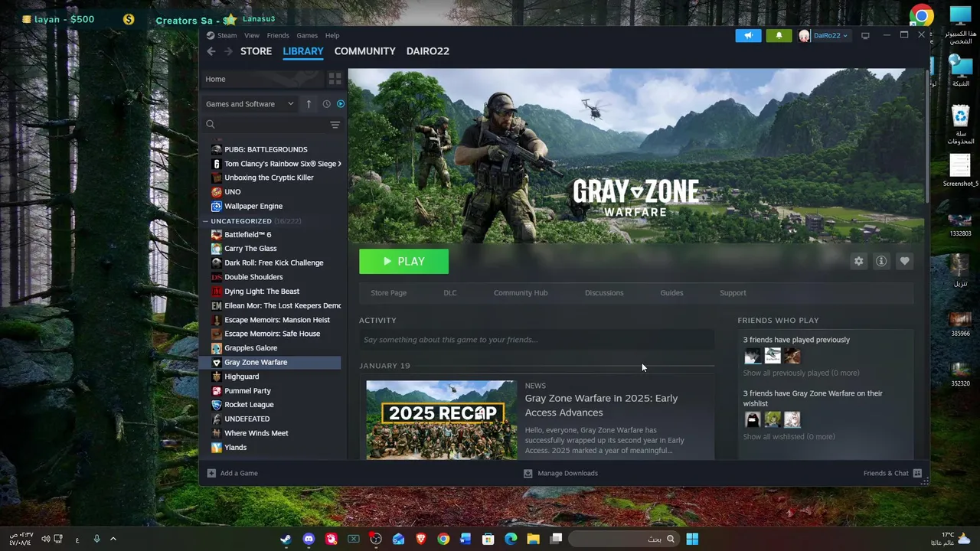
Task: Open the DAIRO22 profile tab
Action: tap(428, 51)
